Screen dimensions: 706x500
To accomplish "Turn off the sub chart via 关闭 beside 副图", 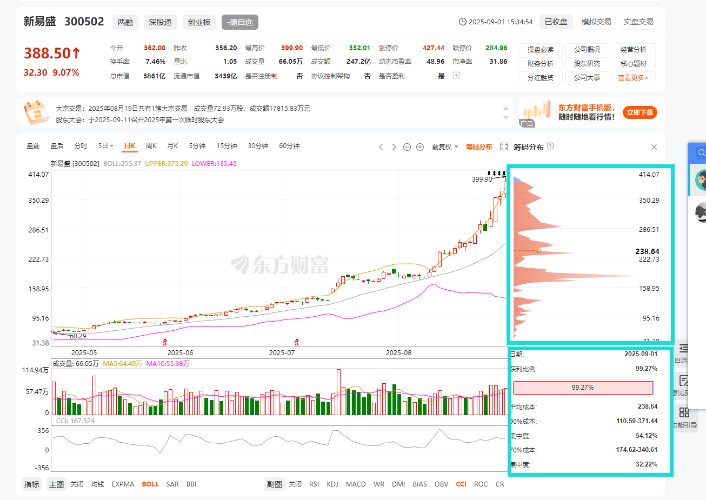I will 295,484.
